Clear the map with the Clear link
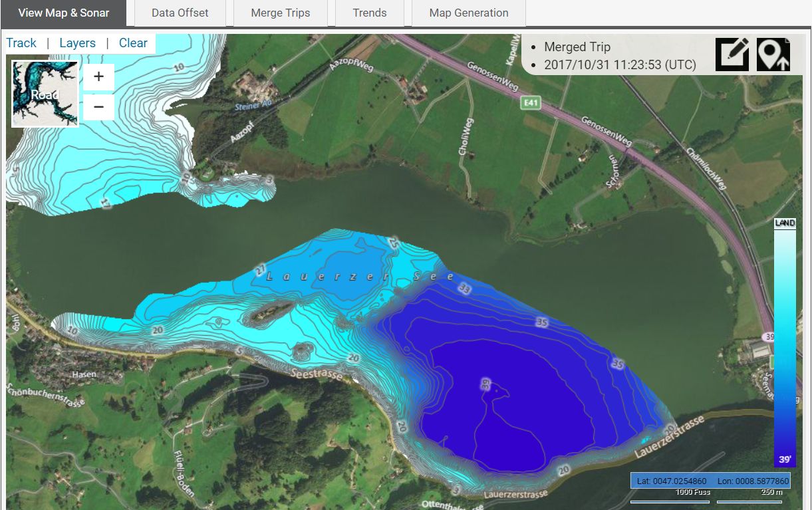 click(133, 43)
